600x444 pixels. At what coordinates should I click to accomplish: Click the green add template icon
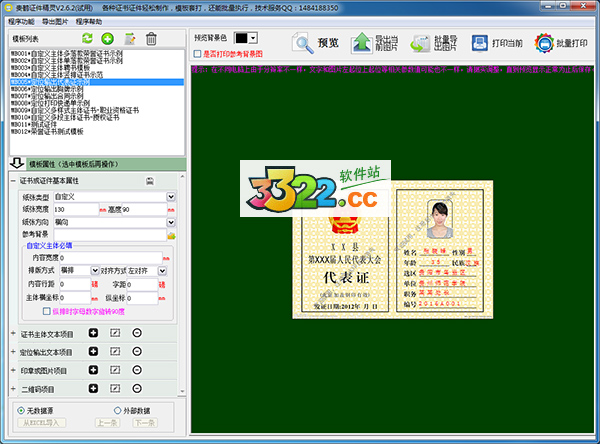107,39
